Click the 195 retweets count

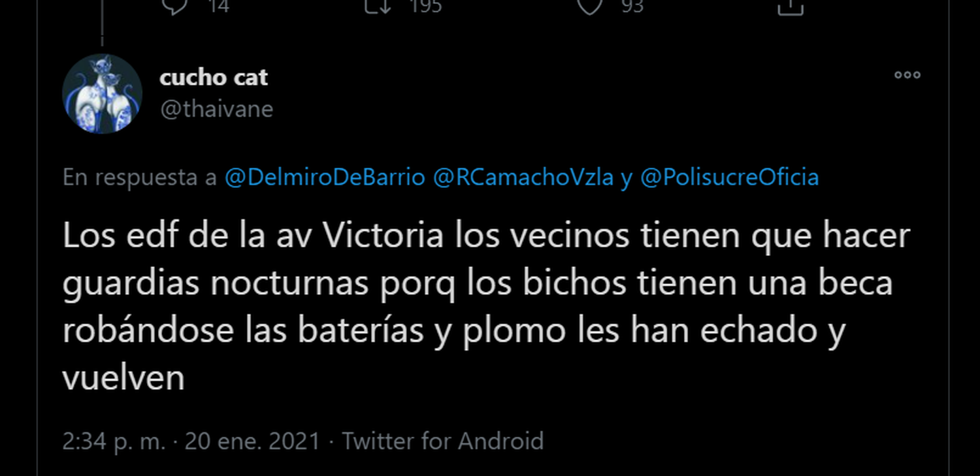coord(426,7)
